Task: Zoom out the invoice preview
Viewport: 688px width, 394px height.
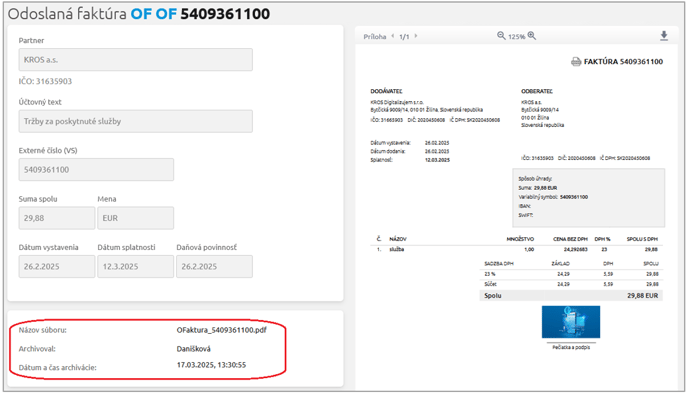Action: coord(501,36)
